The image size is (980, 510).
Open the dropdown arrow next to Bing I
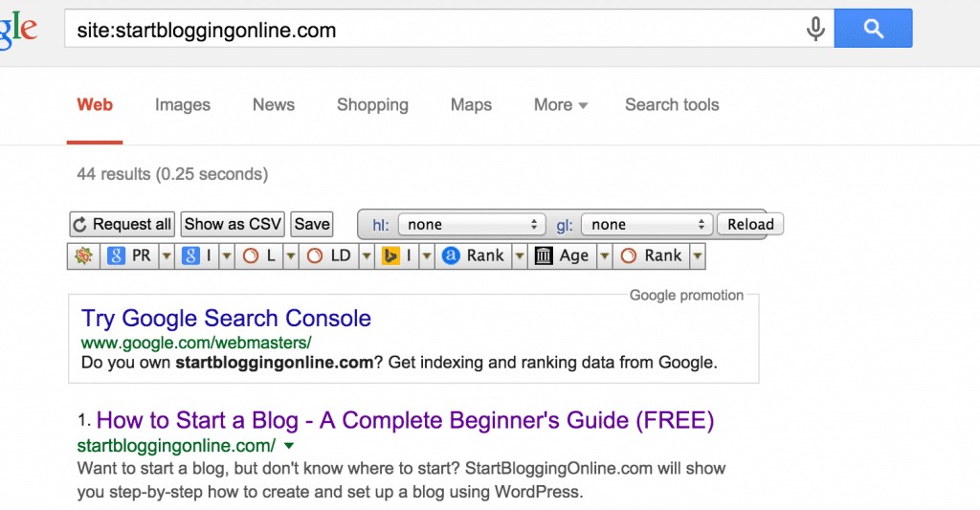tap(427, 256)
